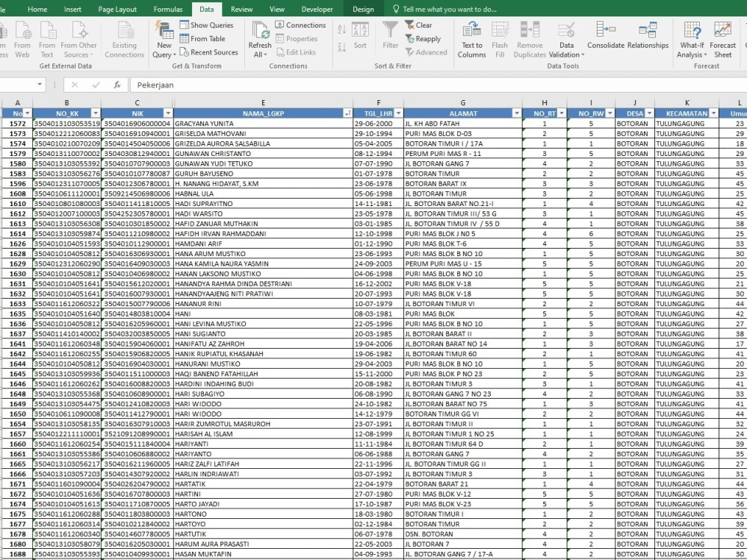Open the NO_RT filter dropdown
Image resolution: width=747 pixels, height=560 pixels.
click(562, 113)
